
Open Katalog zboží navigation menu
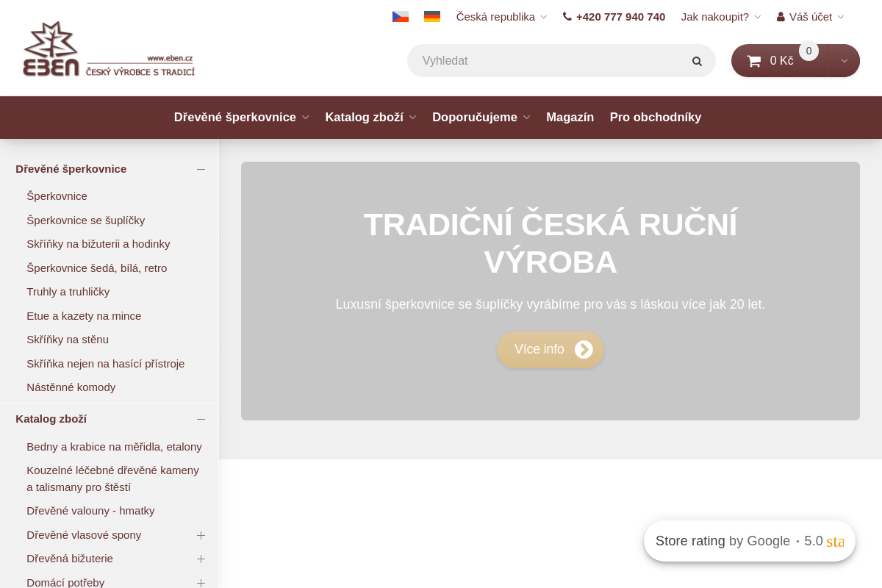tap(370, 117)
